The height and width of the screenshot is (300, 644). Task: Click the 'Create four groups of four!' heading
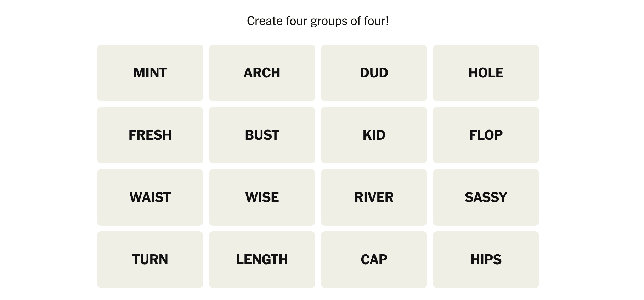click(318, 21)
